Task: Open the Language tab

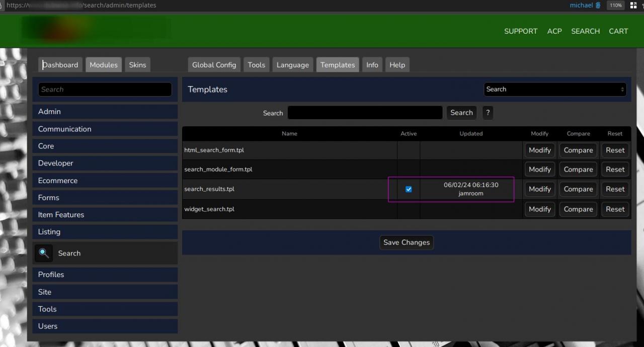Action: point(292,65)
